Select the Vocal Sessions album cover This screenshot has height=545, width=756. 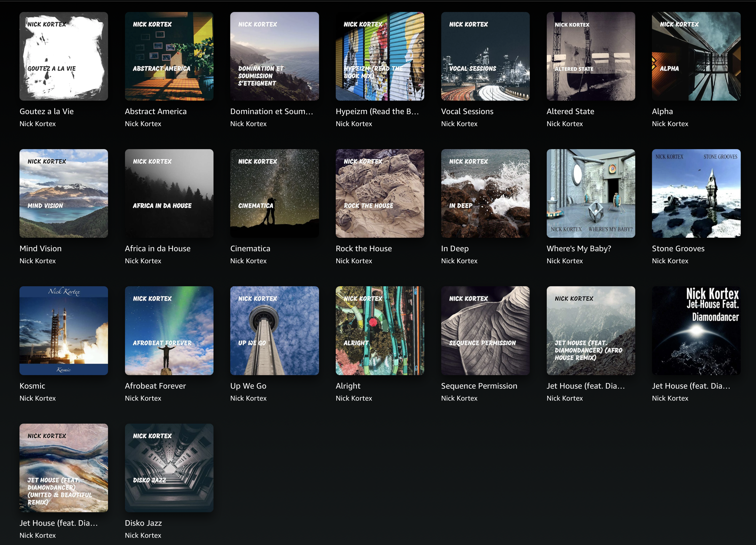[485, 56]
